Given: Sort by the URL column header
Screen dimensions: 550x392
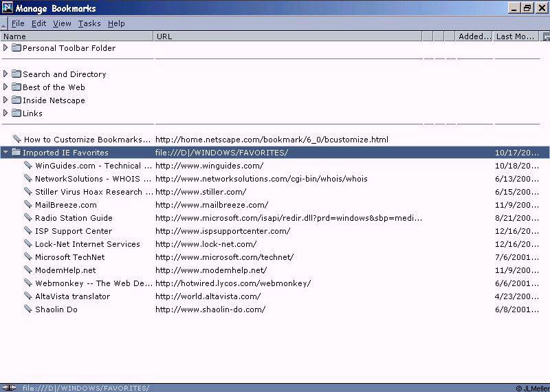Looking at the screenshot, I should coord(287,36).
